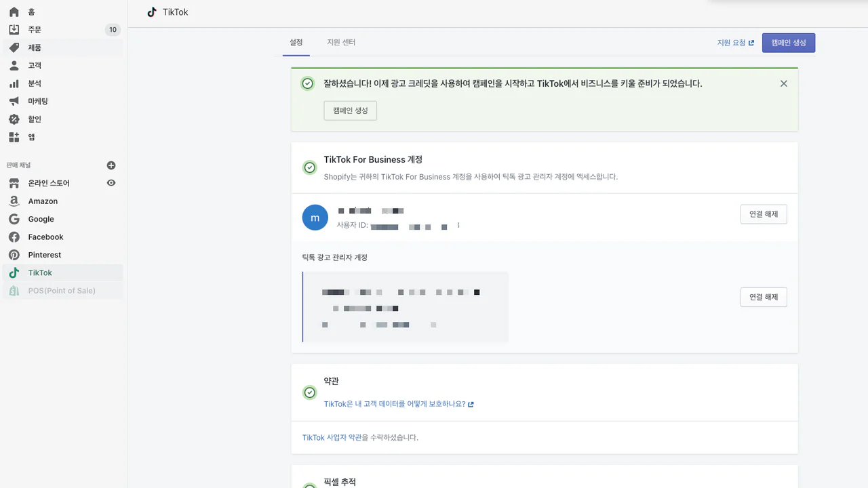This screenshot has width=868, height=488.
Task: Add a sales channel with plus icon
Action: 111,165
